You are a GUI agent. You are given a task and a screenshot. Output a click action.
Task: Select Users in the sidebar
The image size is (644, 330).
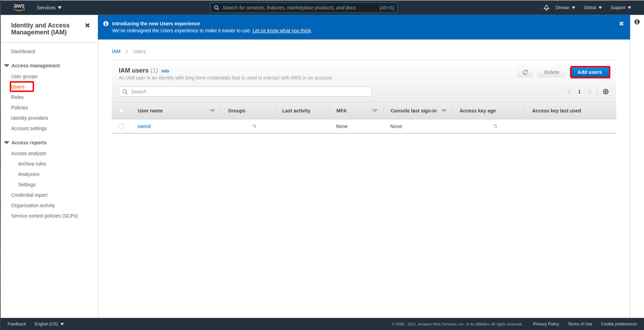pos(18,87)
